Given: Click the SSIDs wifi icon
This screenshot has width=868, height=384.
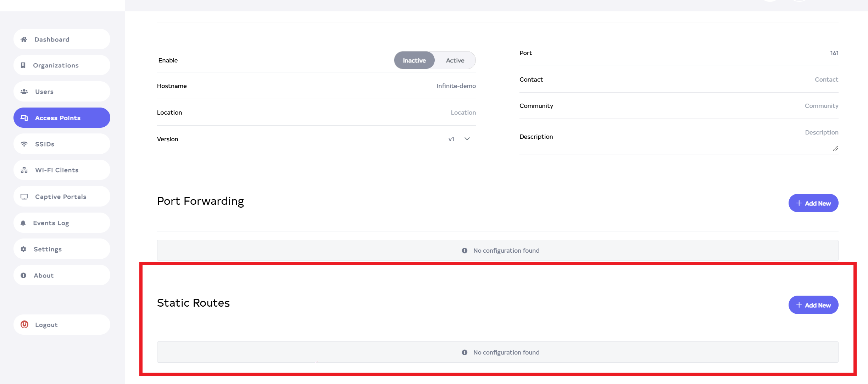Looking at the screenshot, I should [24, 144].
